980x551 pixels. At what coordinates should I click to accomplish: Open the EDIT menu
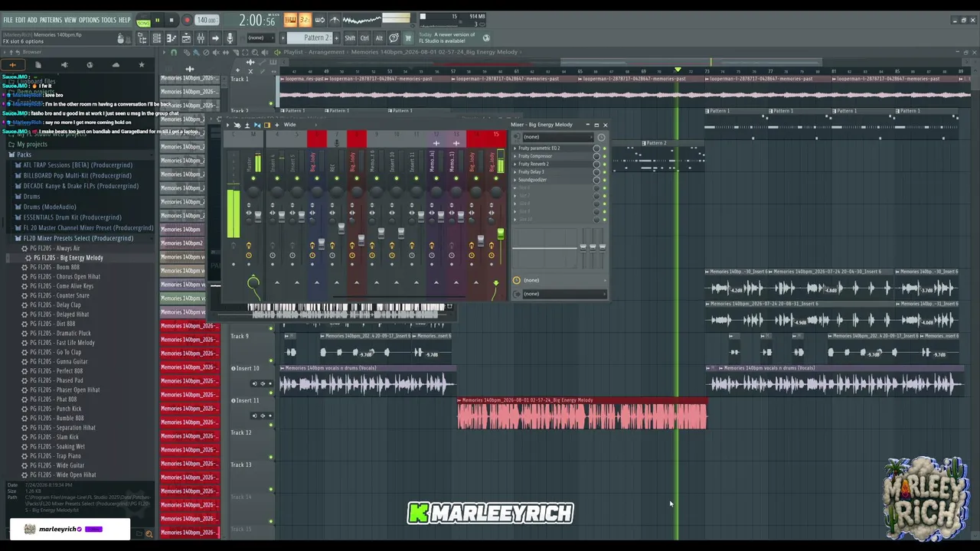click(x=21, y=20)
